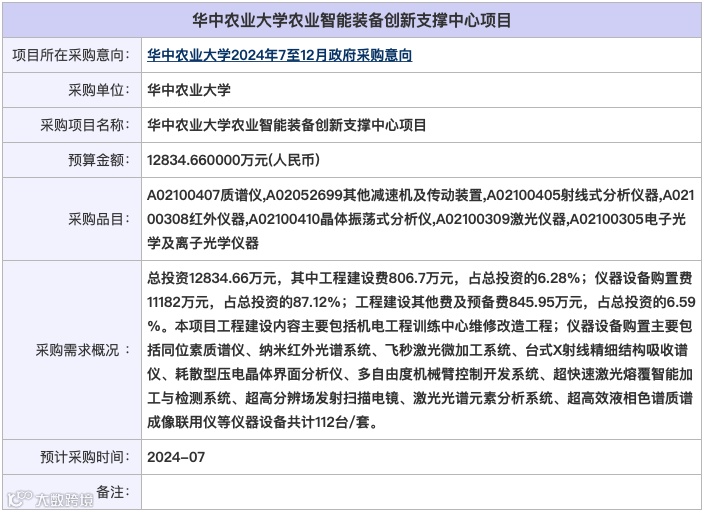The image size is (705, 514).
Task: Select the label 采购需求概况:
Action: tap(83, 350)
